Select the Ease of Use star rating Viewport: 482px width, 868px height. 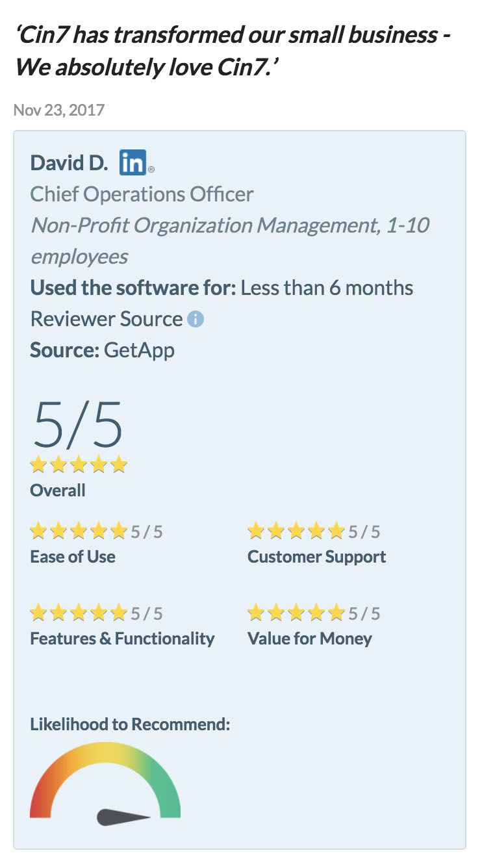click(79, 531)
